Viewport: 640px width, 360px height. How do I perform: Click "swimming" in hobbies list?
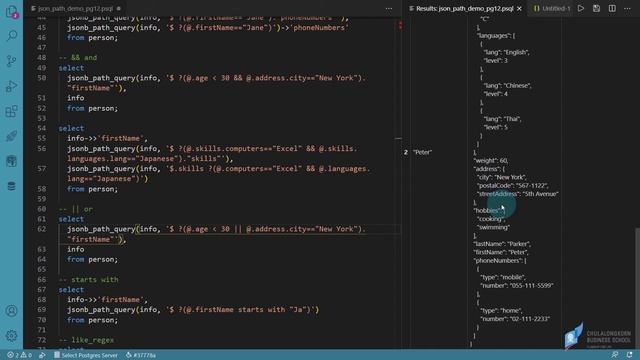pyautogui.click(x=493, y=227)
